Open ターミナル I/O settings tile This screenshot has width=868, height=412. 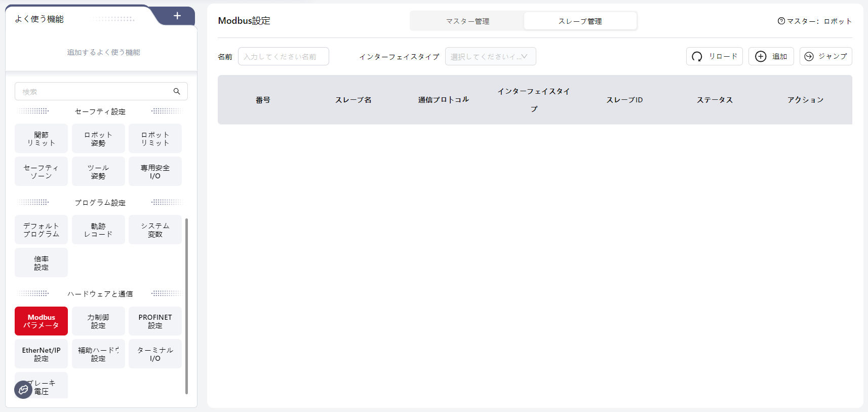[x=155, y=354]
